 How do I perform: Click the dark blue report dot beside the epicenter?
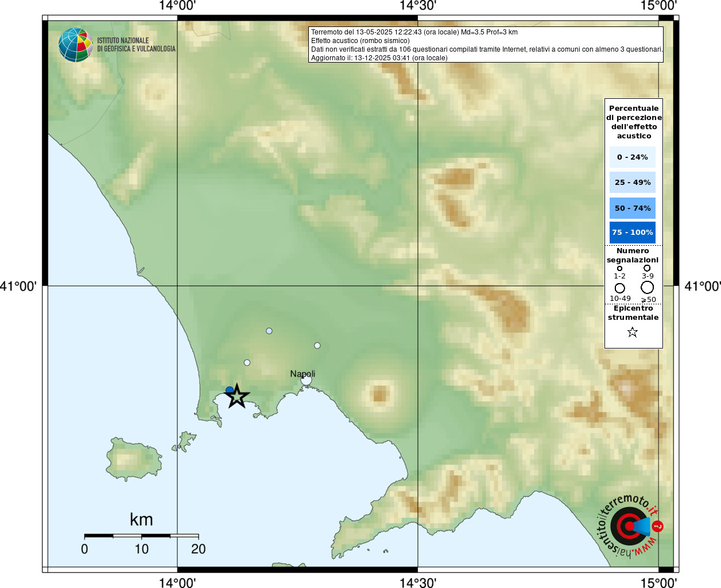(x=230, y=390)
